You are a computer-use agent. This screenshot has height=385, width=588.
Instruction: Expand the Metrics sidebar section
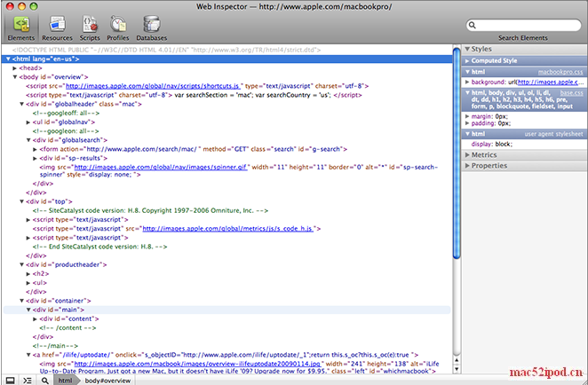click(467, 154)
